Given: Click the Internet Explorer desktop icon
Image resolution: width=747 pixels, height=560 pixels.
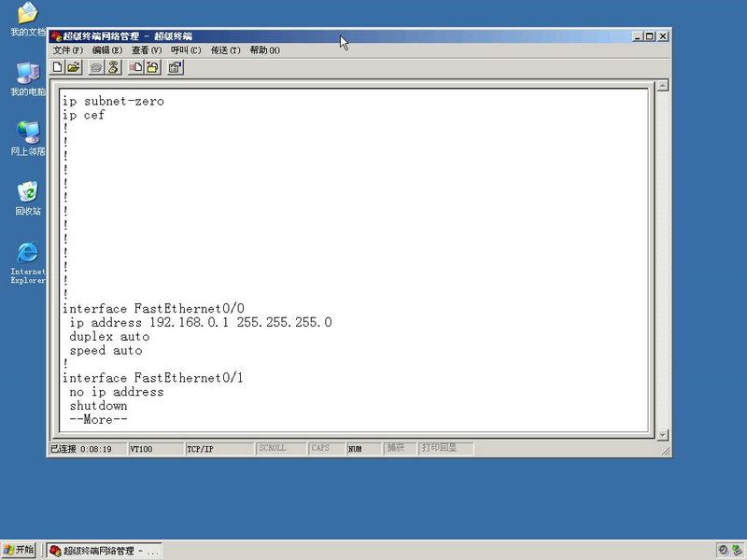Looking at the screenshot, I should click(28, 263).
